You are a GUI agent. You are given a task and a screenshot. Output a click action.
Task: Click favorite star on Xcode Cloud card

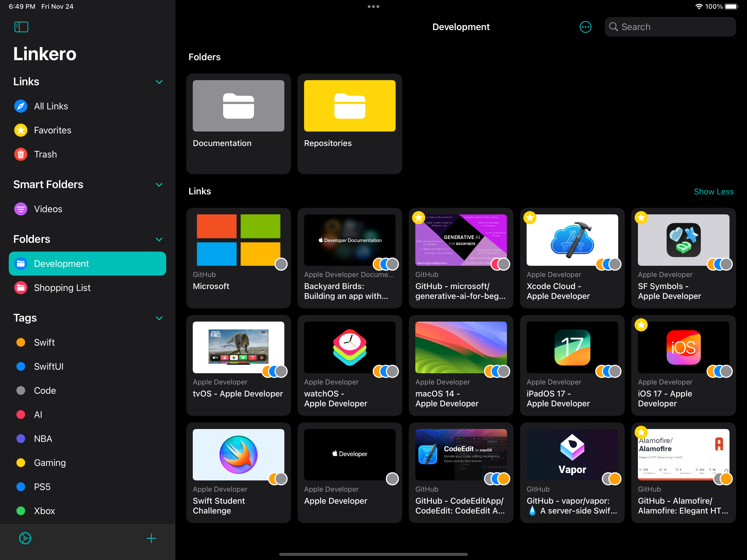[530, 217]
